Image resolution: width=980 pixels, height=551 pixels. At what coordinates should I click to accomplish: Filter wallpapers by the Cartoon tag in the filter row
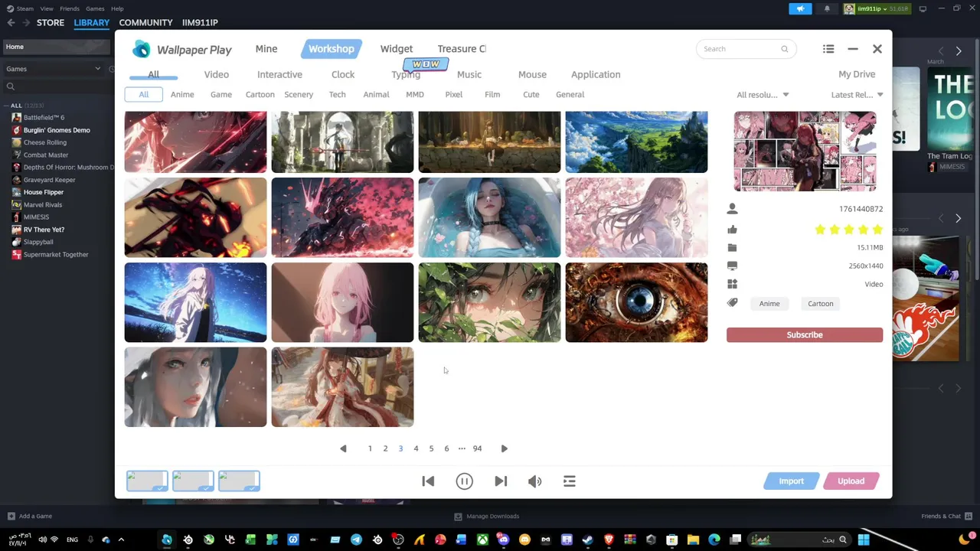coord(260,94)
